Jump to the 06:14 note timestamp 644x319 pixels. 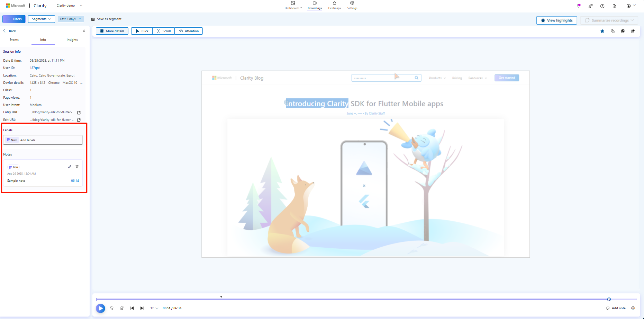(x=75, y=181)
